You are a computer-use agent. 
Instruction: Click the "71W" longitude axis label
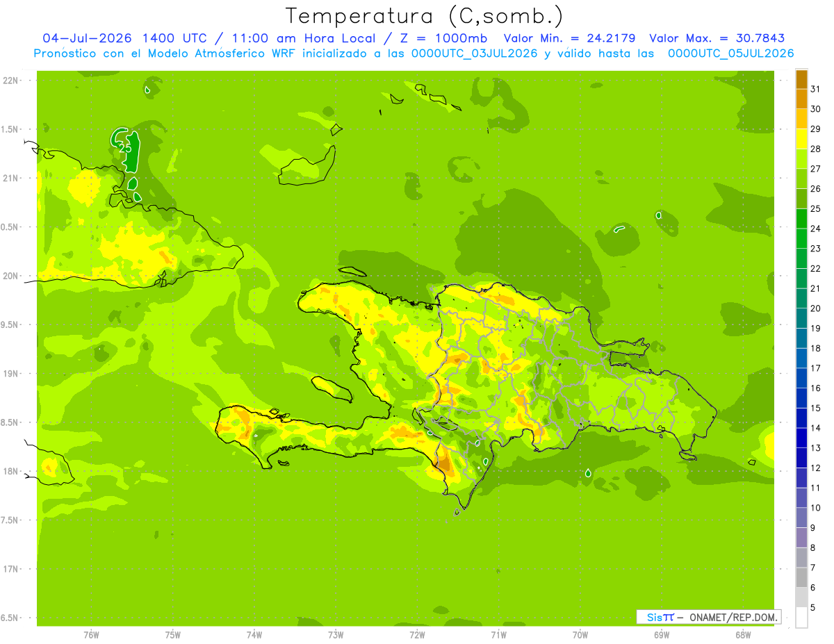498,635
